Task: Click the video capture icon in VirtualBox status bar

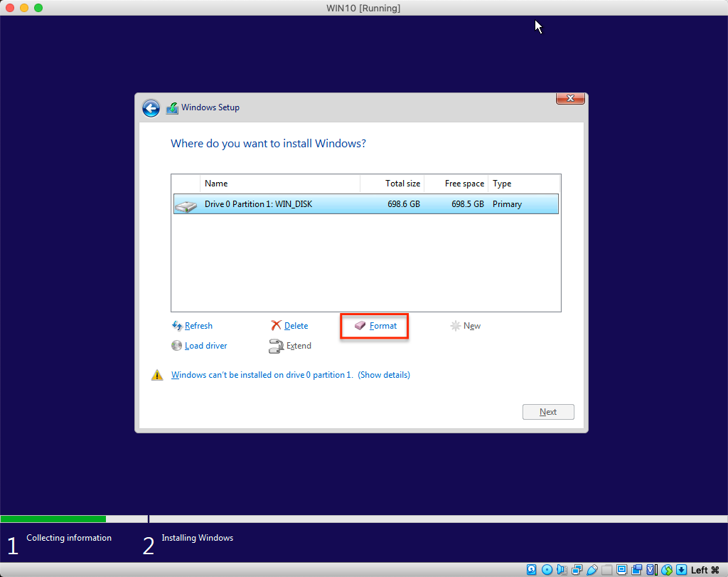Action: 636,570
